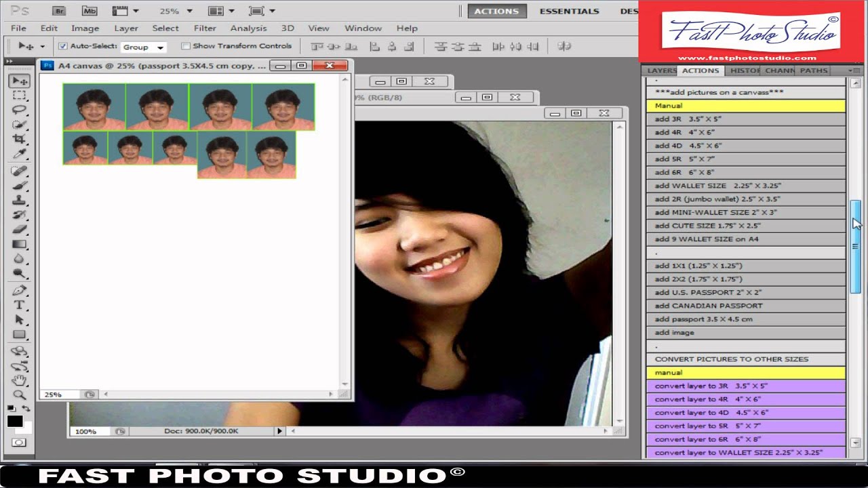Select the Rectangular Marquee tool

(19, 96)
